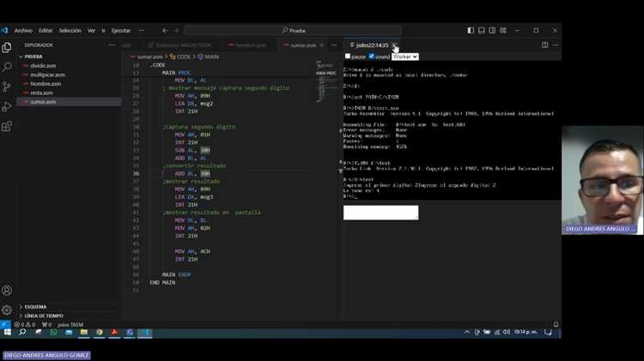This screenshot has height=361, width=644.
Task: Click the notifications bell in status bar
Action: coord(556,324)
